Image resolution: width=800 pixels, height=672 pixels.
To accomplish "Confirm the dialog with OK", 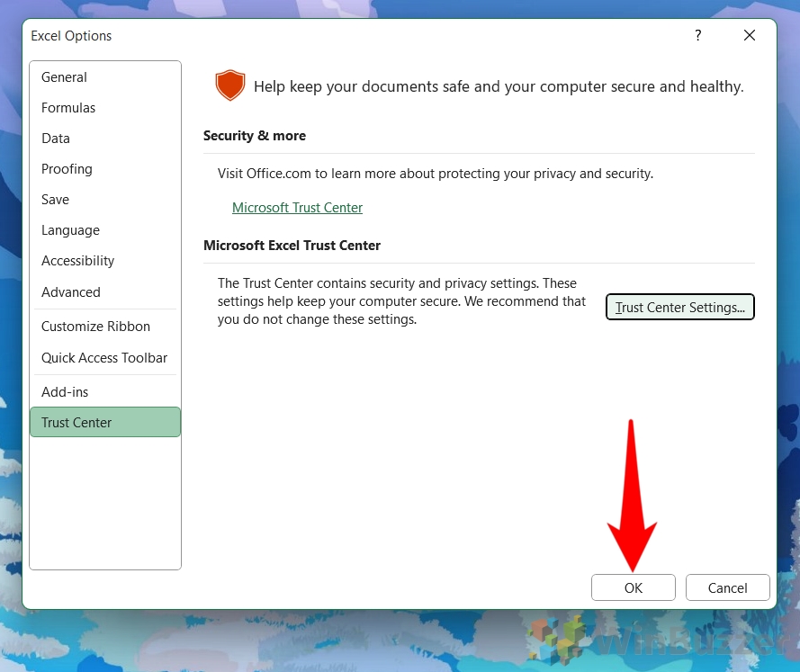I will coord(634,587).
